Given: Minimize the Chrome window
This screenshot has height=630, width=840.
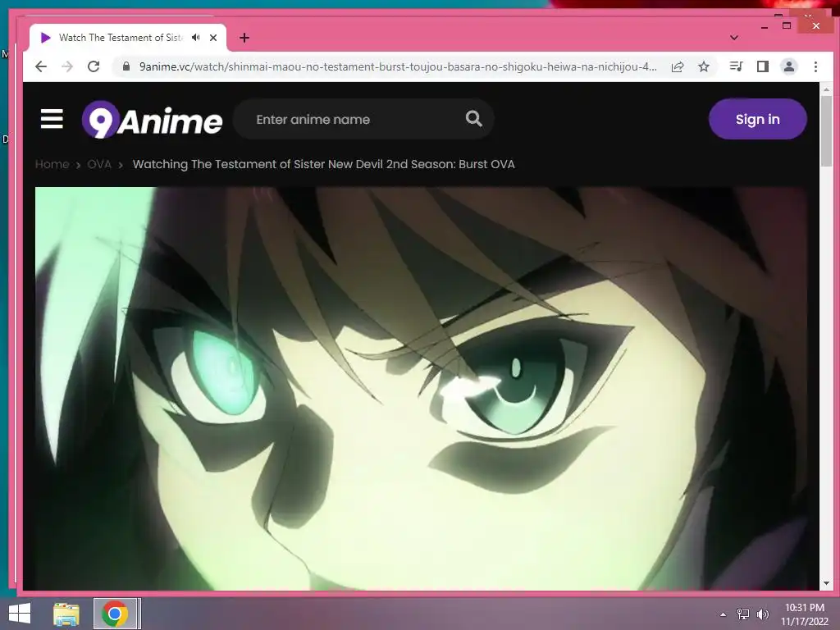Looking at the screenshot, I should pos(765,25).
